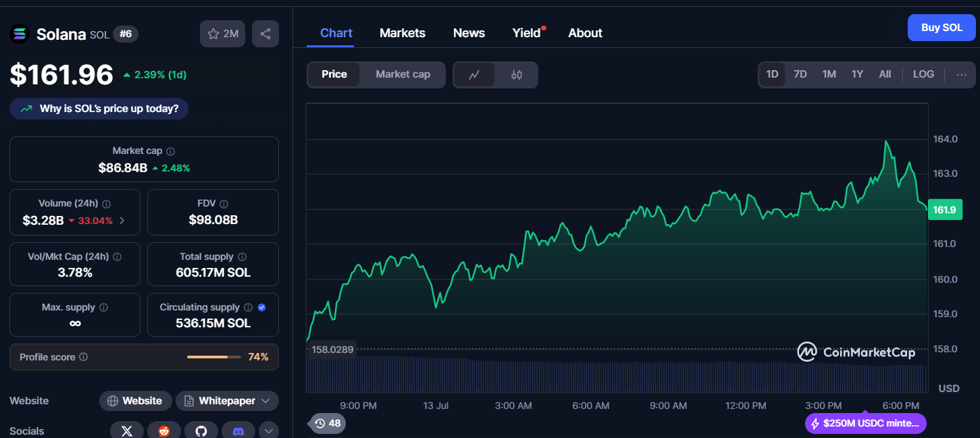Click the $86.84B market cap value

coord(123,168)
